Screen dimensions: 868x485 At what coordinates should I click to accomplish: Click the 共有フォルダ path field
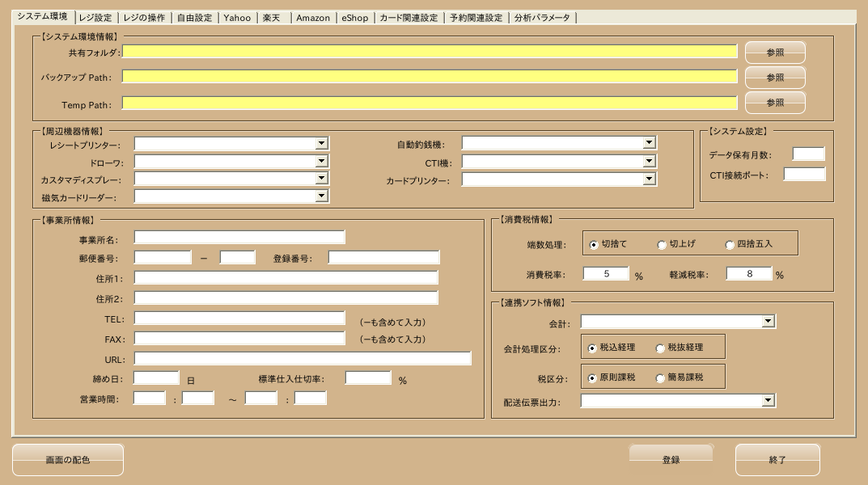(430, 52)
